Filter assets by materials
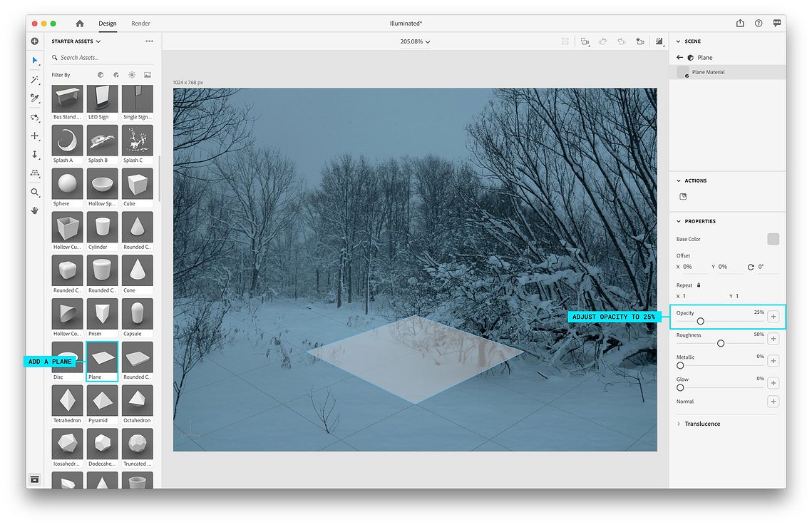Image resolution: width=812 pixels, height=525 pixels. (x=116, y=75)
